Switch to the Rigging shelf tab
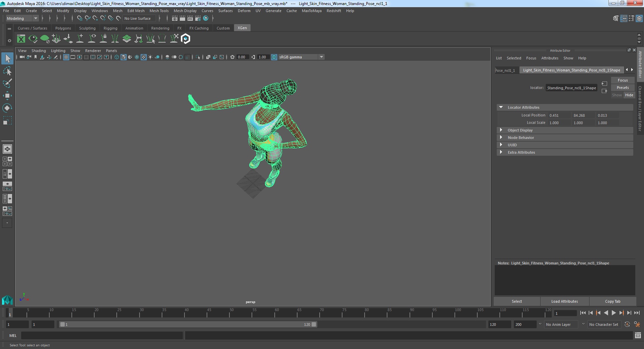644x349 pixels. point(110,28)
